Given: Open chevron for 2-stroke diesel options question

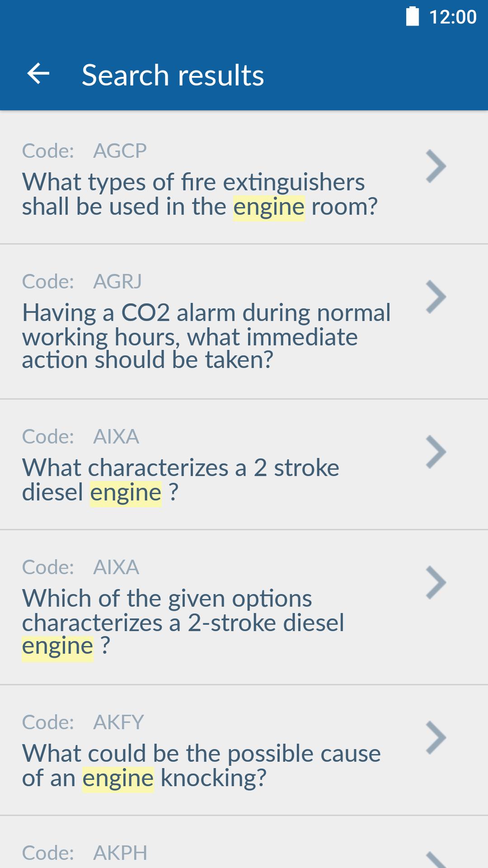Looking at the screenshot, I should pos(436,583).
